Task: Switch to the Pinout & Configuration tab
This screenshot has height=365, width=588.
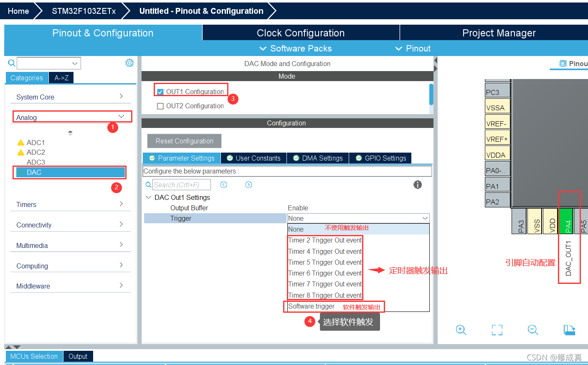Action: pyautogui.click(x=103, y=33)
